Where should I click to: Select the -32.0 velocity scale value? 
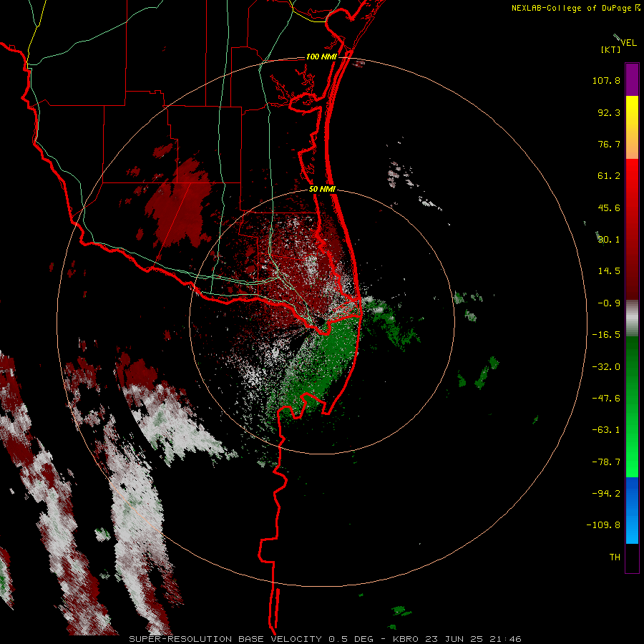point(606,367)
